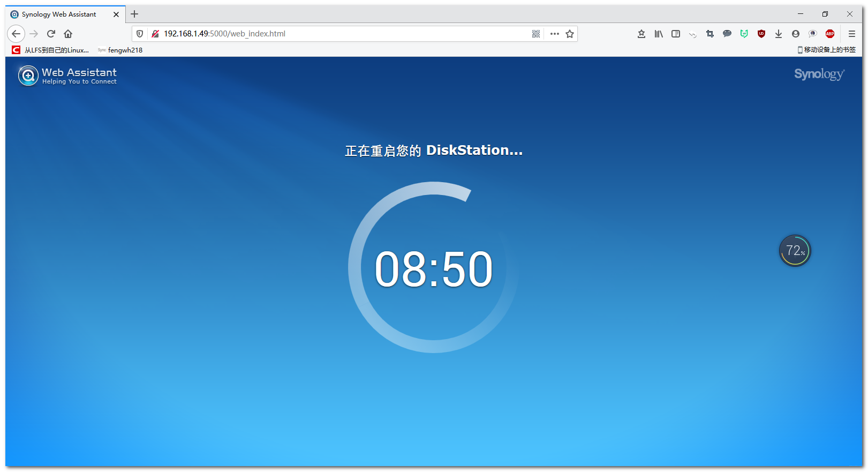
Task: Click the chat bubble extension icon
Action: 727,34
